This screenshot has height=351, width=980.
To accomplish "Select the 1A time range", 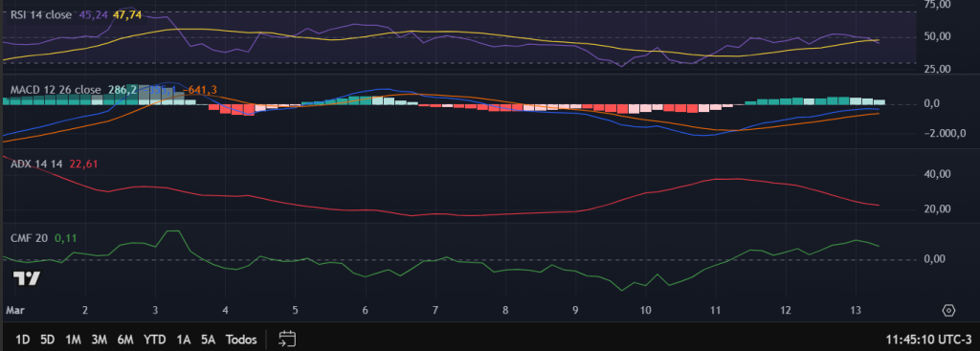I will pyautogui.click(x=183, y=340).
